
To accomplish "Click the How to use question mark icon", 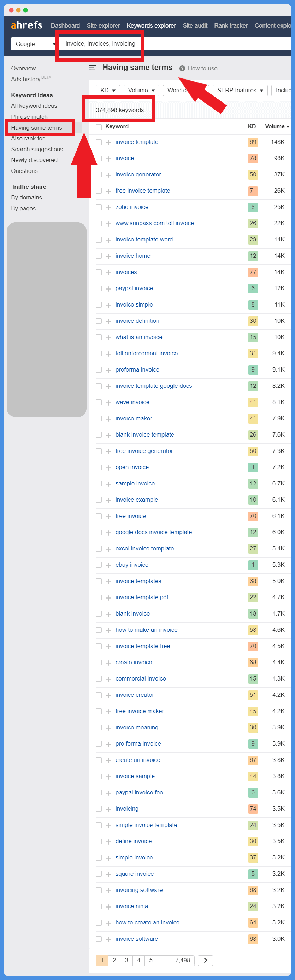I will 182,69.
